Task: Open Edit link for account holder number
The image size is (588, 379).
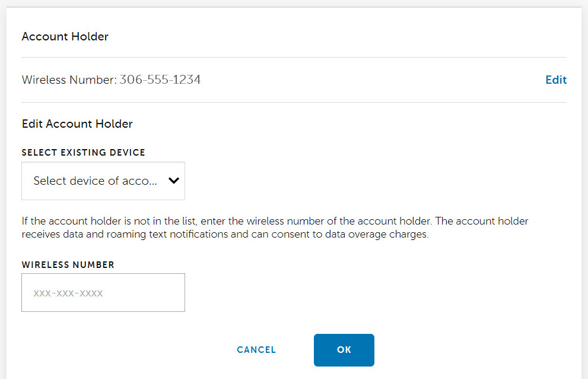Action: [555, 80]
